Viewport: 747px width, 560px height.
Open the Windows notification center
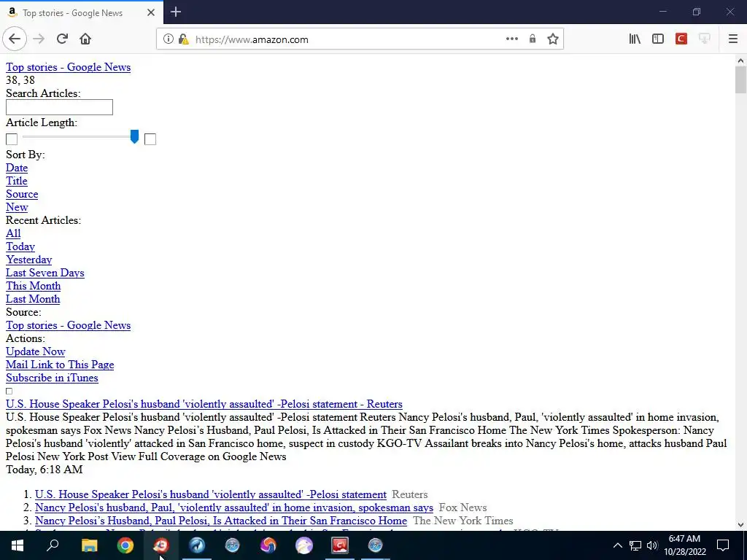pos(723,545)
